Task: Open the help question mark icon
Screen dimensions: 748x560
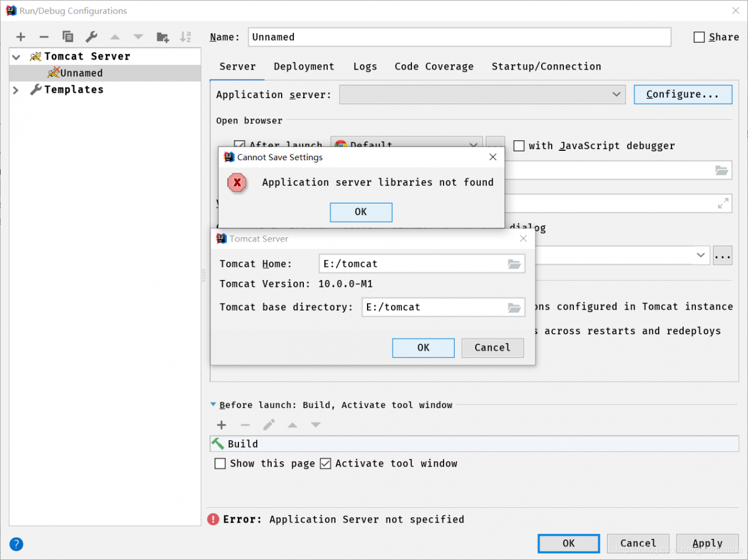Action: 16,544
